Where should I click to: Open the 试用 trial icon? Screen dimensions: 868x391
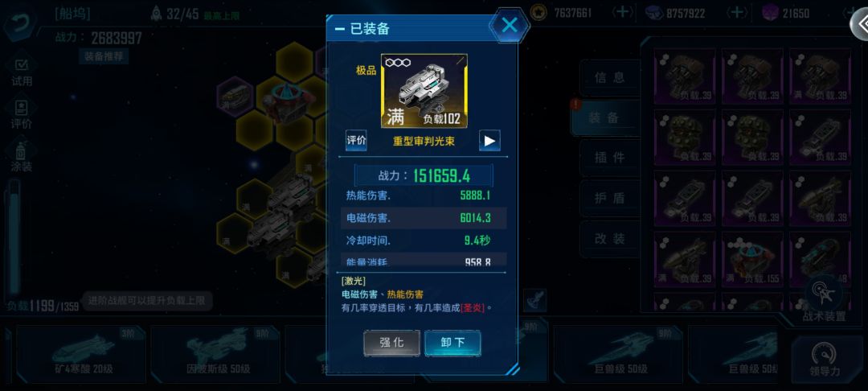tap(22, 72)
